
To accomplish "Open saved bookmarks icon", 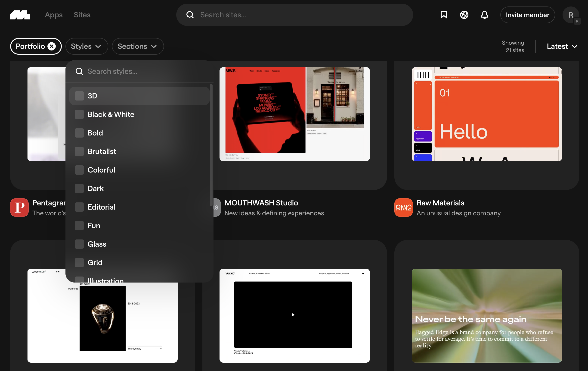I will click(444, 15).
